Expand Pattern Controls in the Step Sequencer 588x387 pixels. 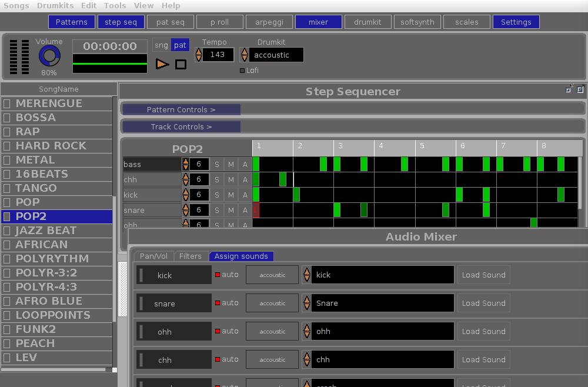coord(181,109)
